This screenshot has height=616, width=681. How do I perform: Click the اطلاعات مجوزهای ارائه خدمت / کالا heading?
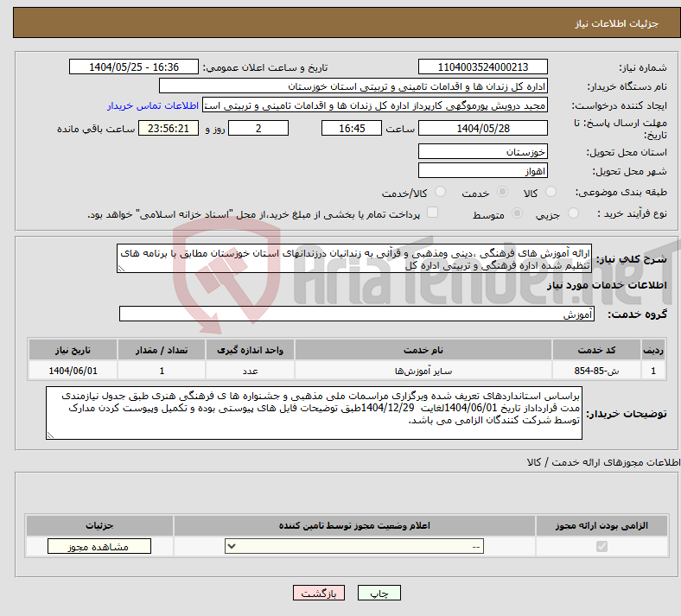(x=604, y=462)
